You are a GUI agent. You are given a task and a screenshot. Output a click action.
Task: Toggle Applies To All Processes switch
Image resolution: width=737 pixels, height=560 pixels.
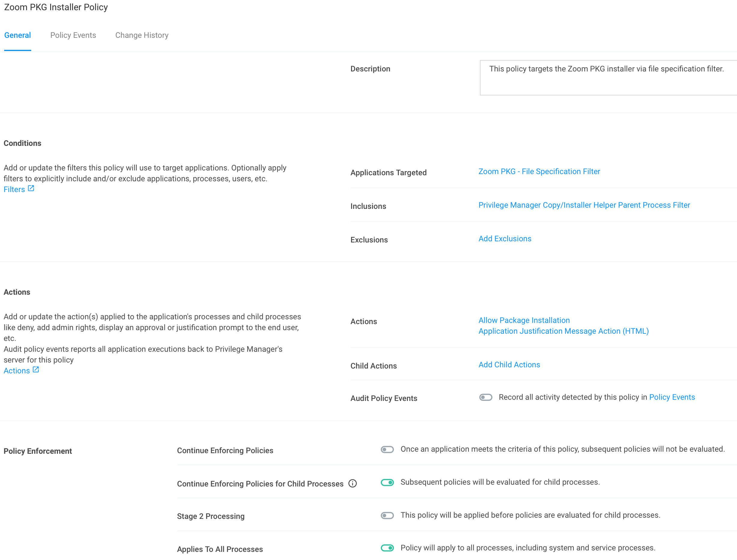(x=387, y=548)
